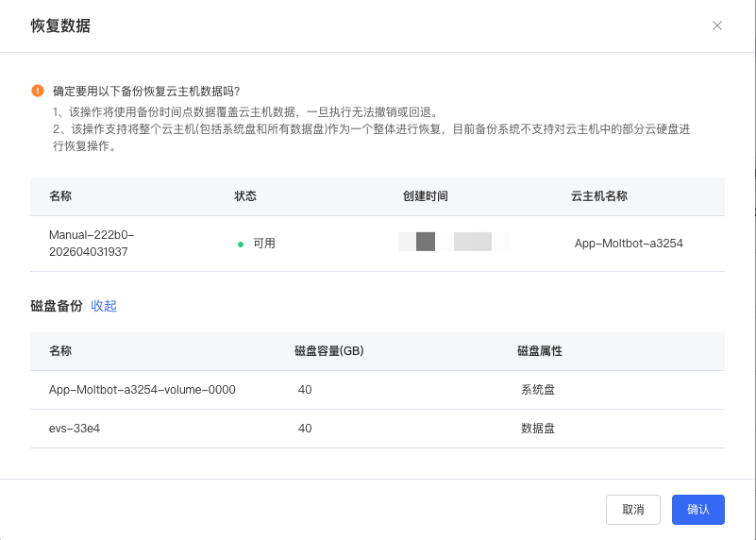Screen dimensions: 756x540
Task: Click the 恢复数据 dialog title
Action: (x=60, y=25)
